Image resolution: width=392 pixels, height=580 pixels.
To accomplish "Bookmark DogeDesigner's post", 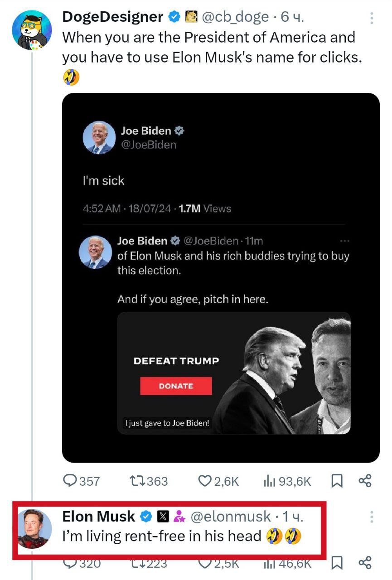I will coord(337,481).
